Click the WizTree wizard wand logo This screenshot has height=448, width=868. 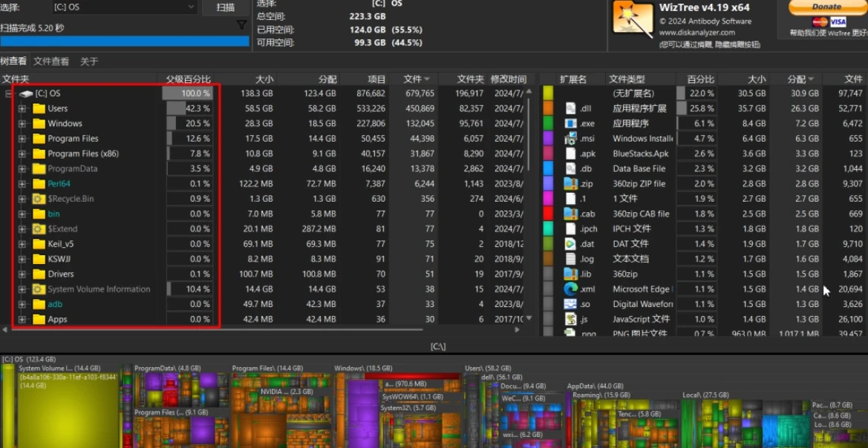click(x=633, y=19)
